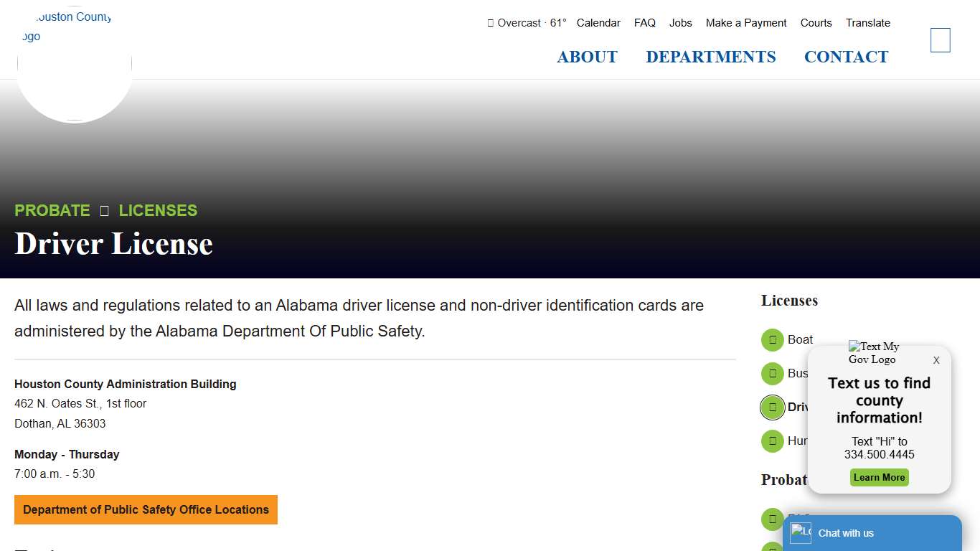Open the ABOUT menu
Viewport: 980px width, 551px height.
[x=587, y=57]
